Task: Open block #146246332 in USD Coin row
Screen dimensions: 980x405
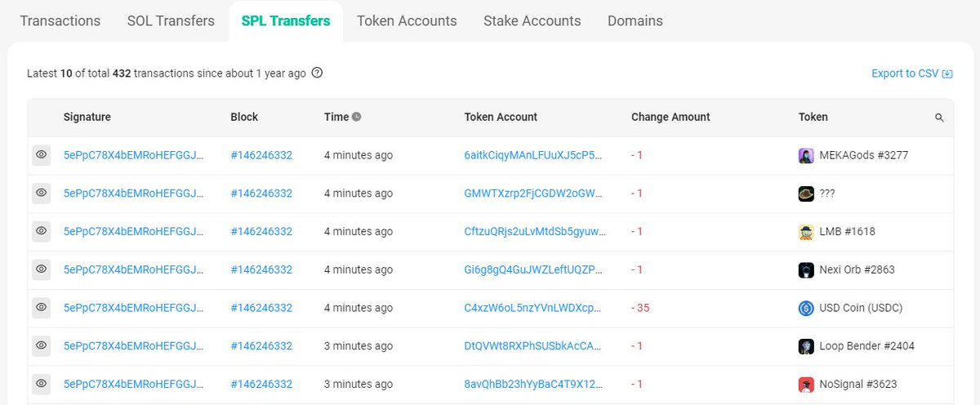Action: coord(261,308)
